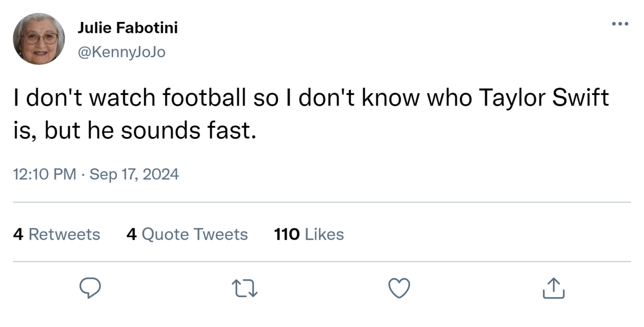Visit the @KennyJoJo handle link

coord(121,52)
